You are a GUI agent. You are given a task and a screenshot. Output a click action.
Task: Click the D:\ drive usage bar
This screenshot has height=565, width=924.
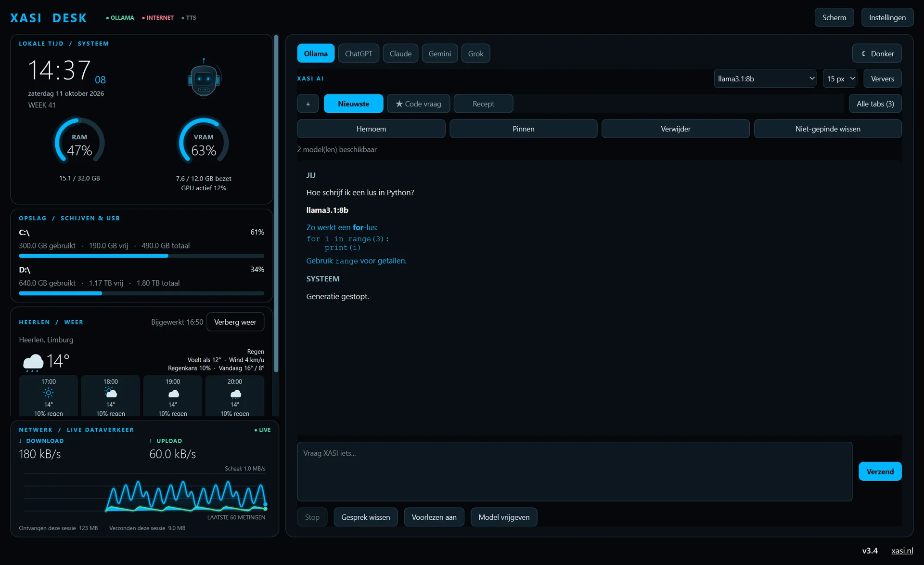141,293
